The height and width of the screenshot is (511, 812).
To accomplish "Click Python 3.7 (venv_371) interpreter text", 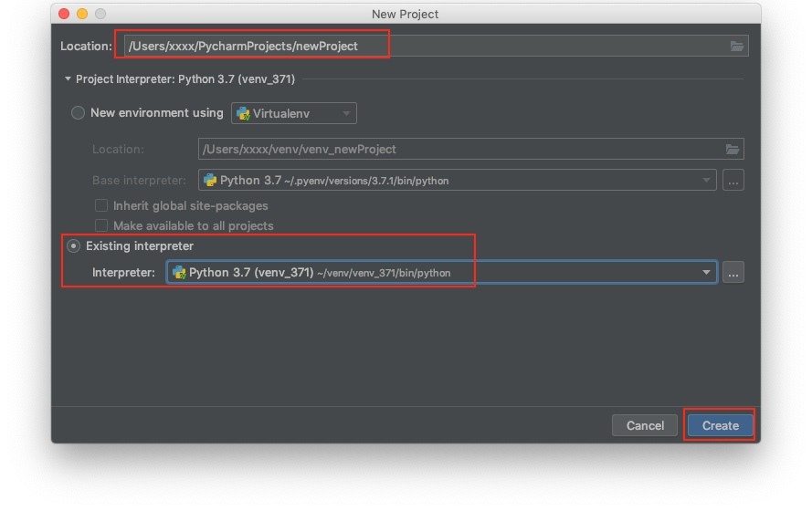I will (x=251, y=273).
